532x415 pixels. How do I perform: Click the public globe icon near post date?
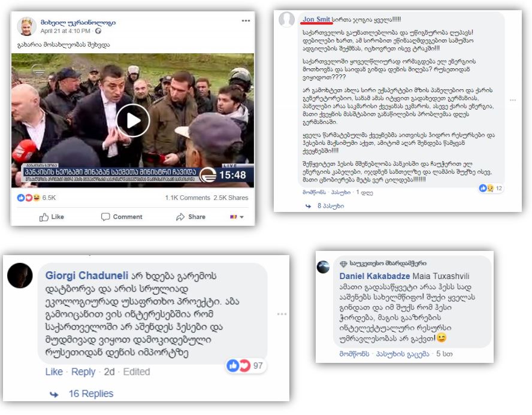pyautogui.click(x=98, y=31)
